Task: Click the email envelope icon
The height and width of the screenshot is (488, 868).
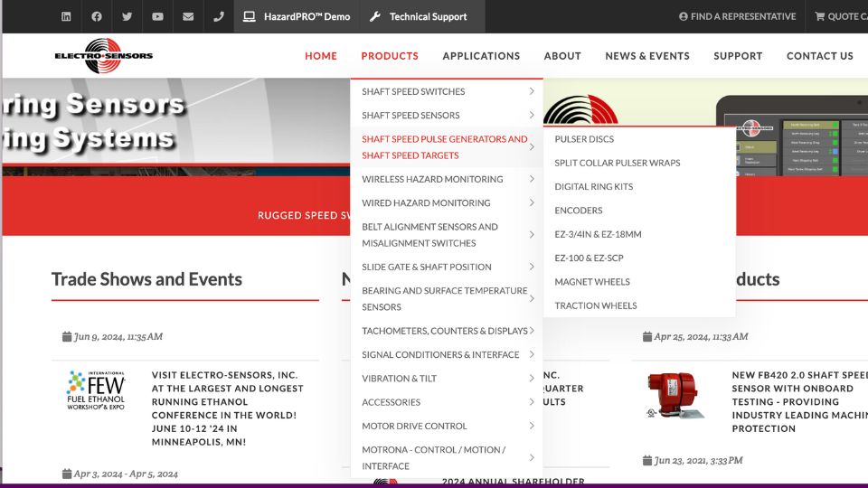Action: pyautogui.click(x=188, y=16)
